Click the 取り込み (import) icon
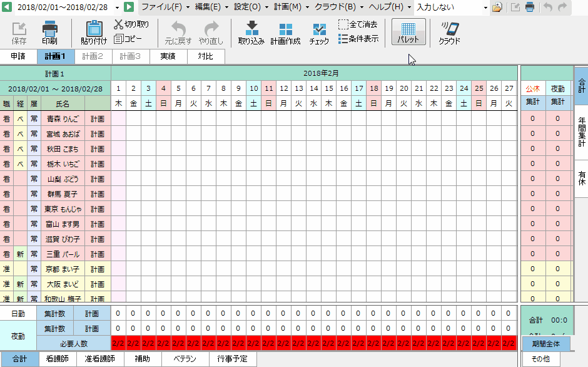588x367 pixels. pyautogui.click(x=252, y=29)
